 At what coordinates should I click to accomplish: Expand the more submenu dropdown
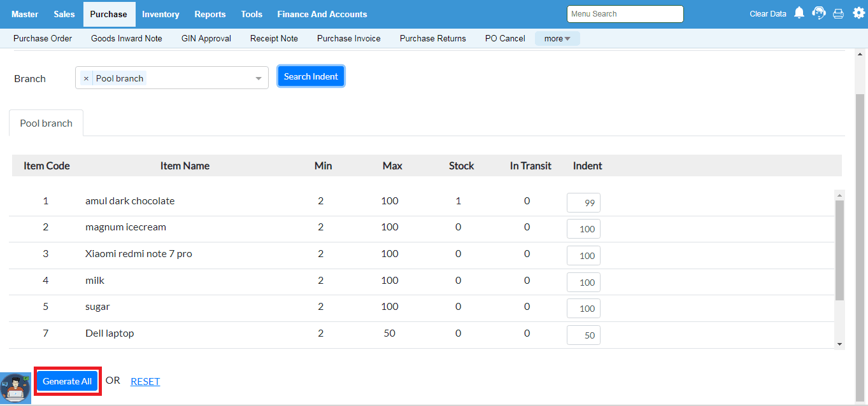[x=557, y=39]
